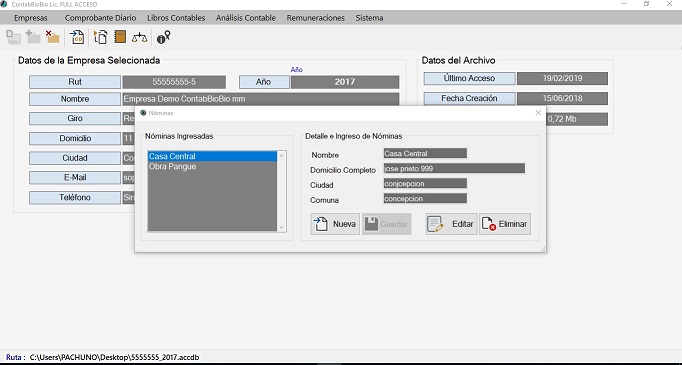Minimize the ContabBioBio window
Viewport: 682px width, 365px height.
(x=624, y=4)
